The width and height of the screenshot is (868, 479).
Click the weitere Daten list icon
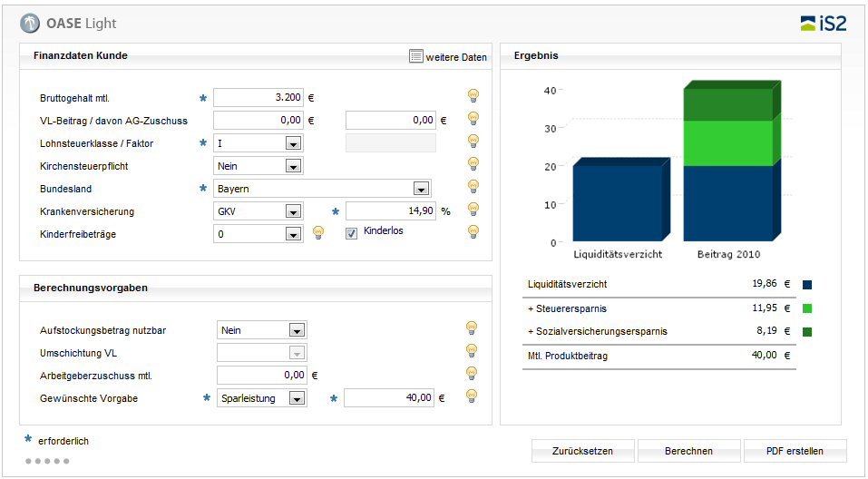pos(416,56)
